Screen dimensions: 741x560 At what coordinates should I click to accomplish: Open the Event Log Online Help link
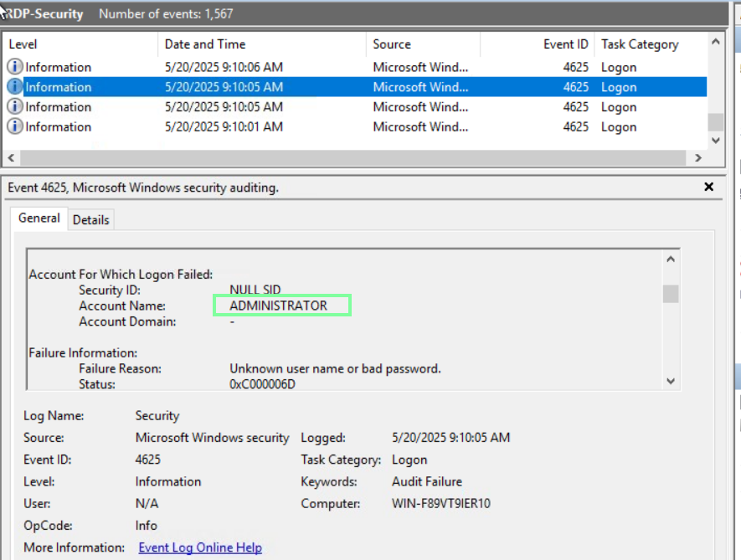click(x=200, y=547)
